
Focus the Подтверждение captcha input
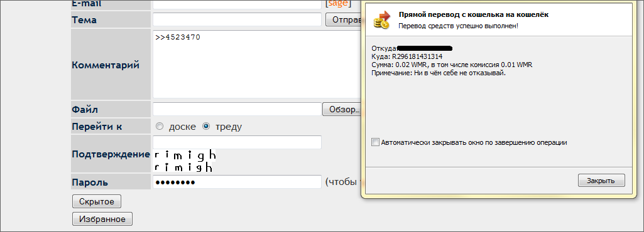[237, 142]
